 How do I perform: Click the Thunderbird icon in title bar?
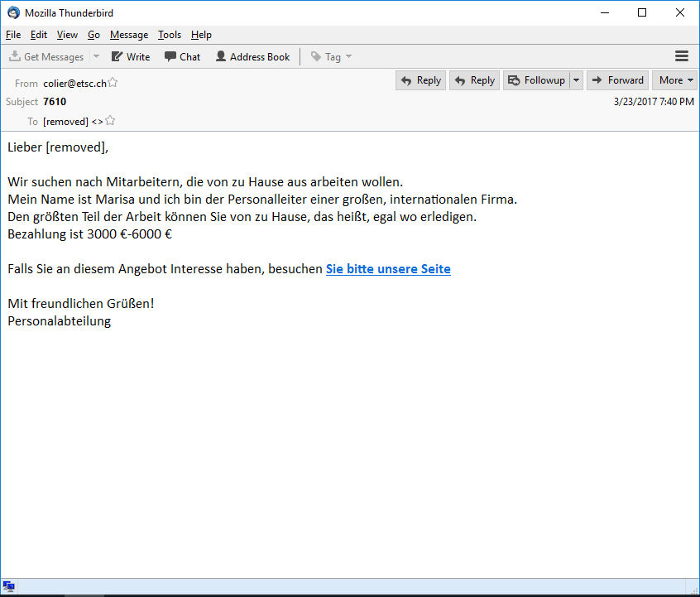click(13, 12)
